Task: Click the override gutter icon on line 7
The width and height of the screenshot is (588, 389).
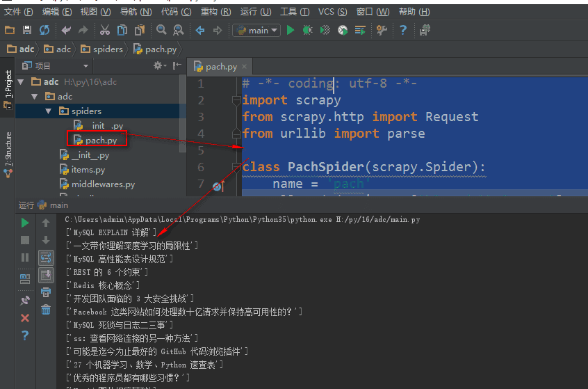Action: 218,186
